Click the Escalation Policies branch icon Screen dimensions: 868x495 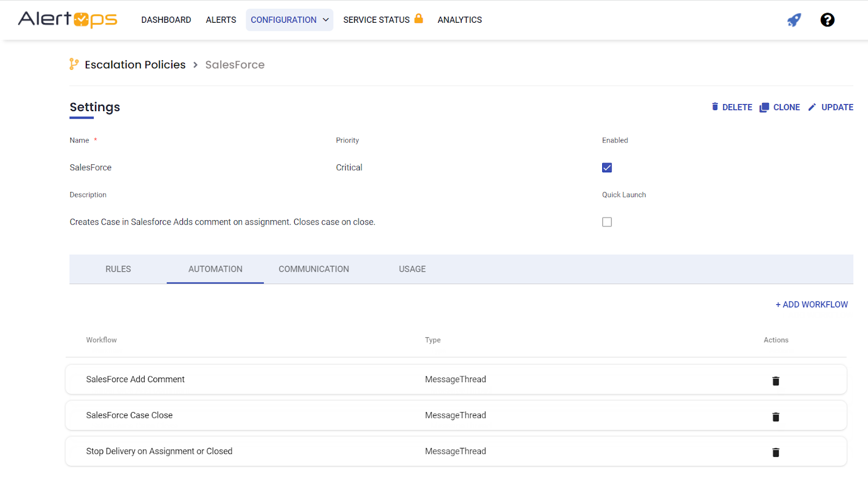pos(74,65)
